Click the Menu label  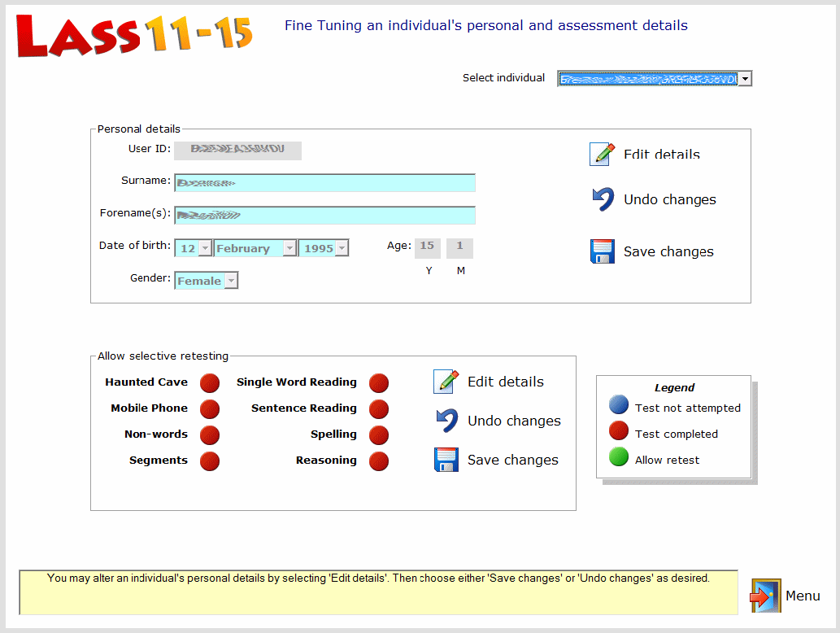pos(803,596)
